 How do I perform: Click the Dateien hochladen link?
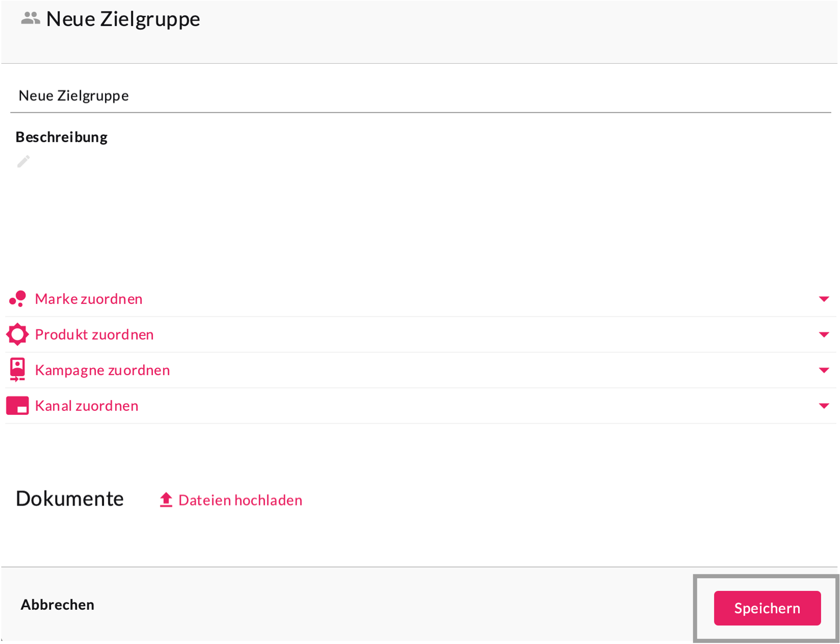click(x=240, y=500)
